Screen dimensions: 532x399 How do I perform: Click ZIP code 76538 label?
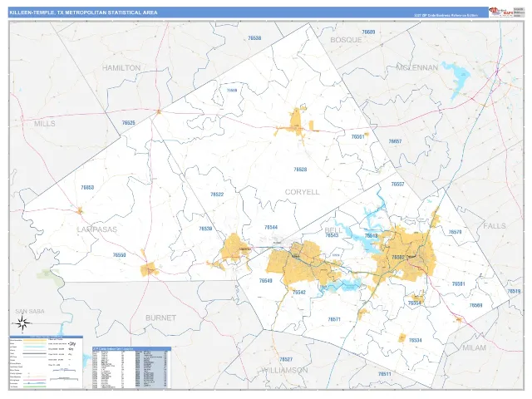(254, 38)
